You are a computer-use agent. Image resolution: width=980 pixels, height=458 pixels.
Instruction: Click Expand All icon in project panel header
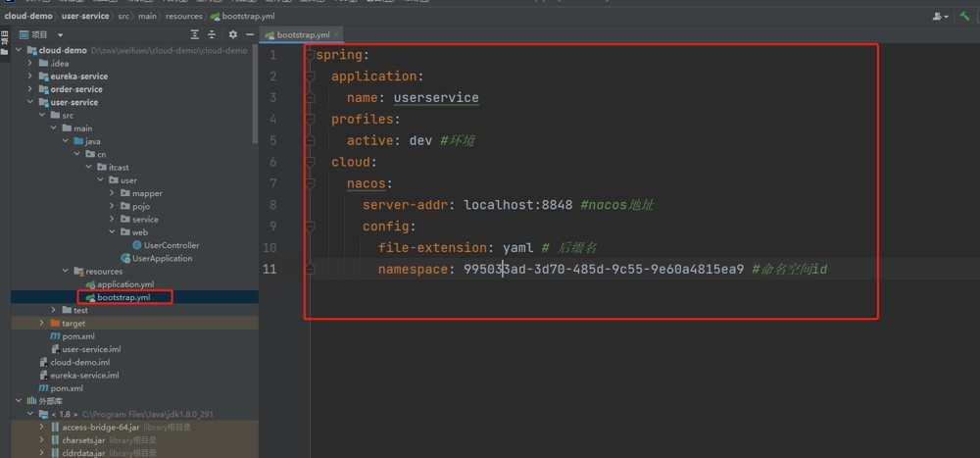(x=195, y=34)
